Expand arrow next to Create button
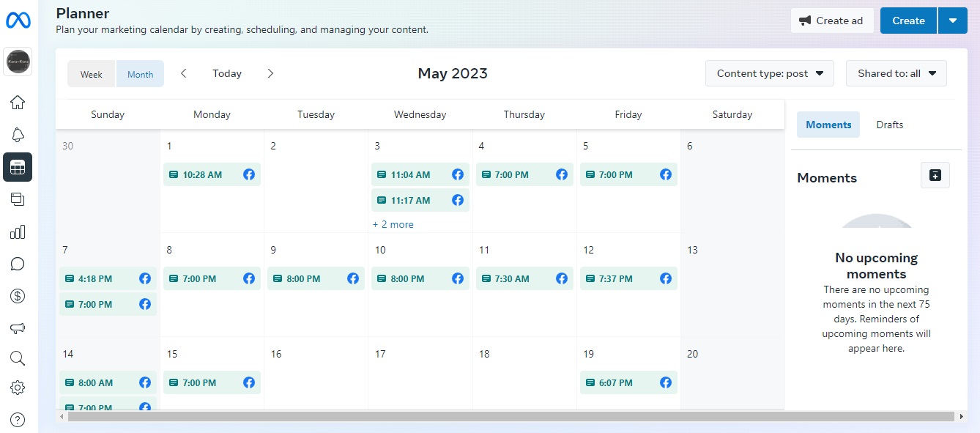This screenshot has width=980, height=433. click(x=952, y=21)
